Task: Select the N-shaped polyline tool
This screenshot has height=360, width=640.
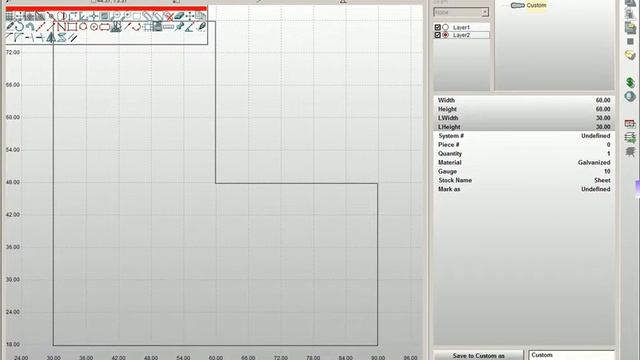Action: tap(61, 27)
